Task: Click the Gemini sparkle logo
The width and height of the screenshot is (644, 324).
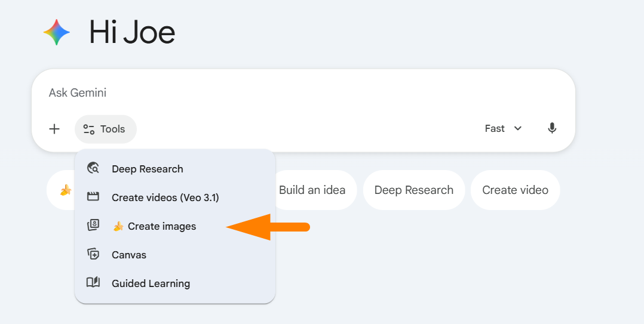Action: (57, 32)
